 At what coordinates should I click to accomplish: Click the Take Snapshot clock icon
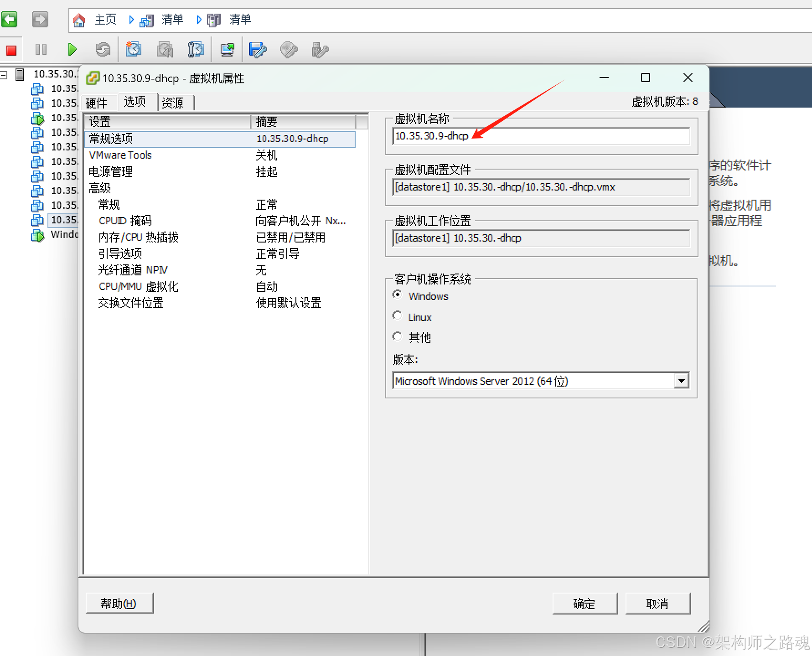coord(134,49)
